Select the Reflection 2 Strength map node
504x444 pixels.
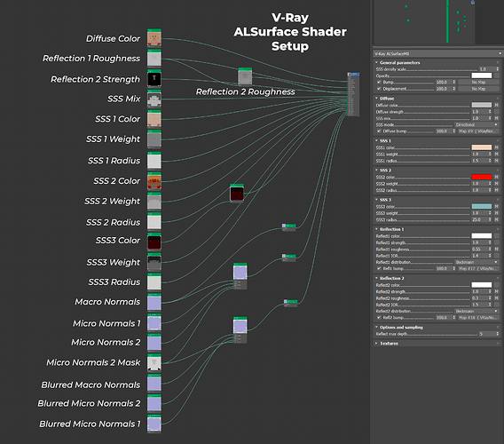tap(154, 78)
